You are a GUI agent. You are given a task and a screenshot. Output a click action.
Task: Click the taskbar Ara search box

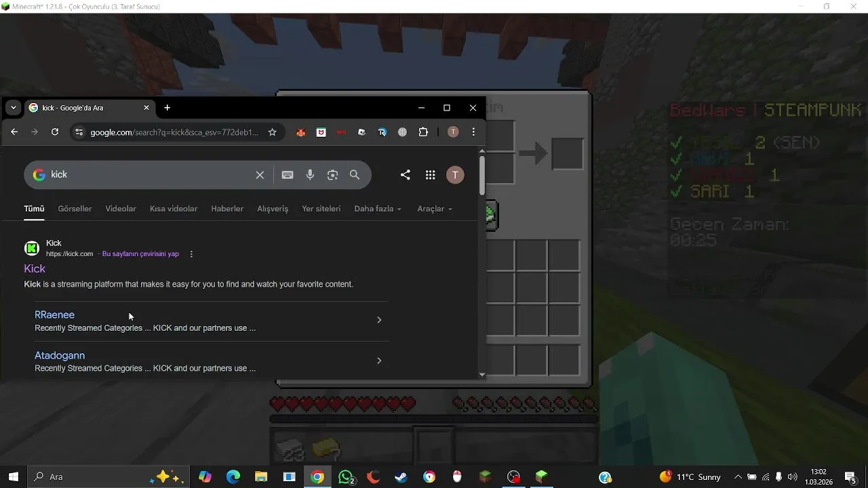point(108,477)
